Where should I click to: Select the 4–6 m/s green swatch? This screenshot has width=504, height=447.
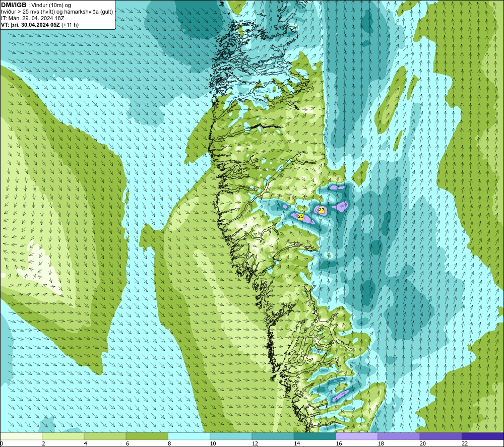point(105,436)
